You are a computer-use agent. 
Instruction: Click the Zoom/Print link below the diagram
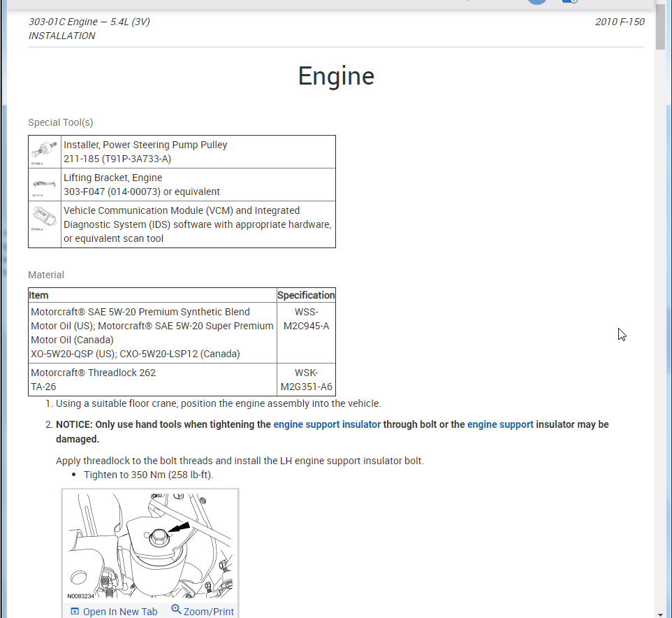[209, 612]
